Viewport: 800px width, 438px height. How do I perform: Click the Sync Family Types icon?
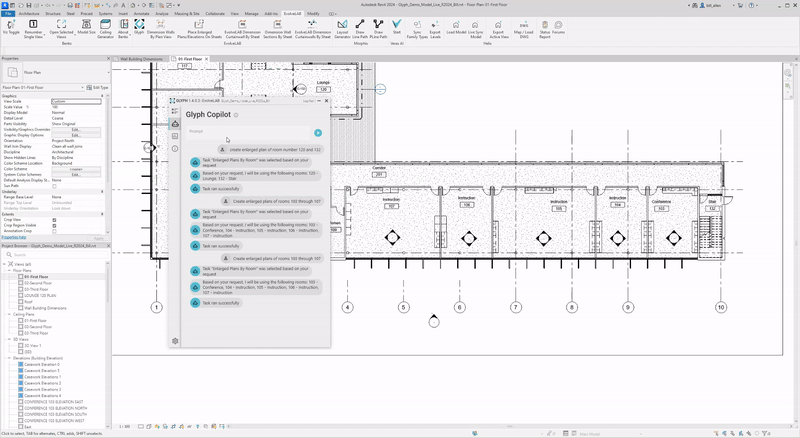click(417, 26)
